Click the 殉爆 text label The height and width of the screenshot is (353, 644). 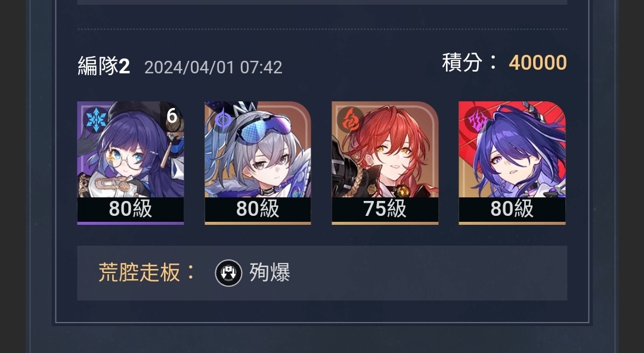click(x=270, y=273)
